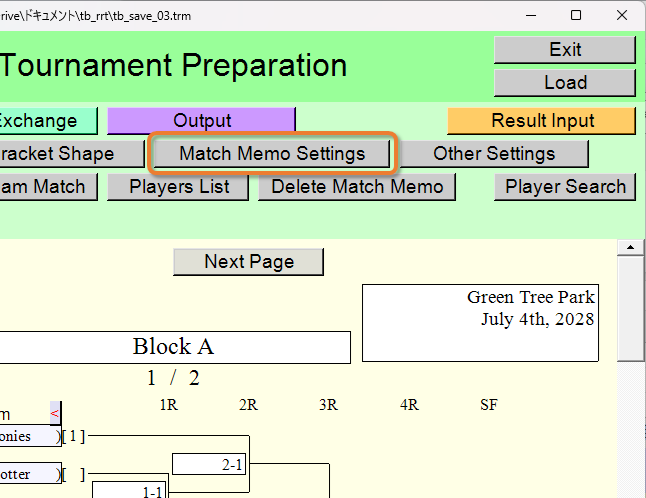The image size is (646, 498).
Task: Click the Exchange button
Action: [49, 121]
